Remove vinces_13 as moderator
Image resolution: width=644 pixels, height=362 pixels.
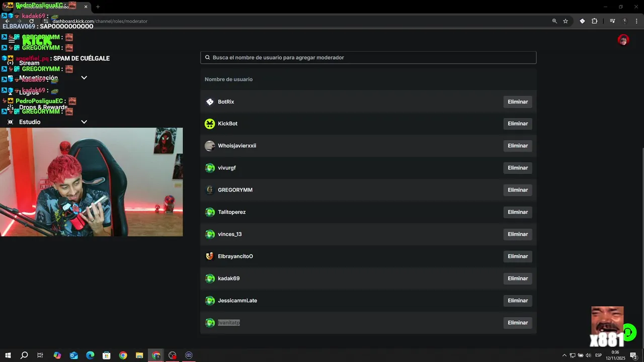point(518,234)
